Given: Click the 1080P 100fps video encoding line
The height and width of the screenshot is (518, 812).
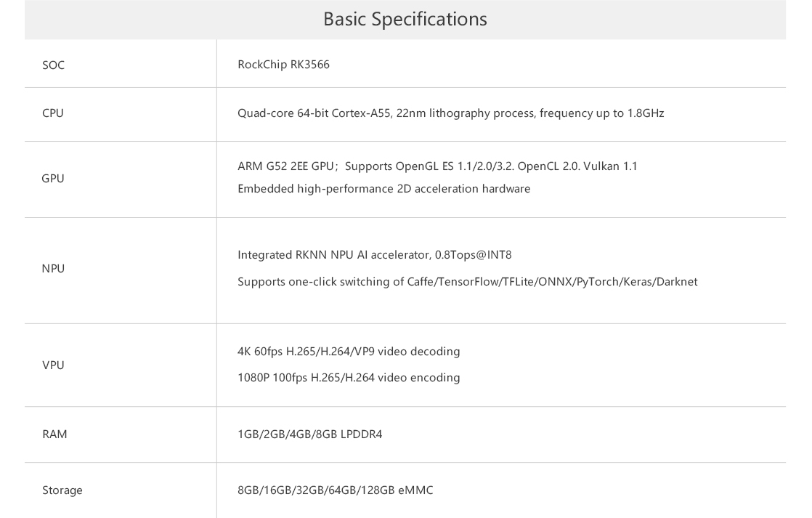Looking at the screenshot, I should [349, 378].
